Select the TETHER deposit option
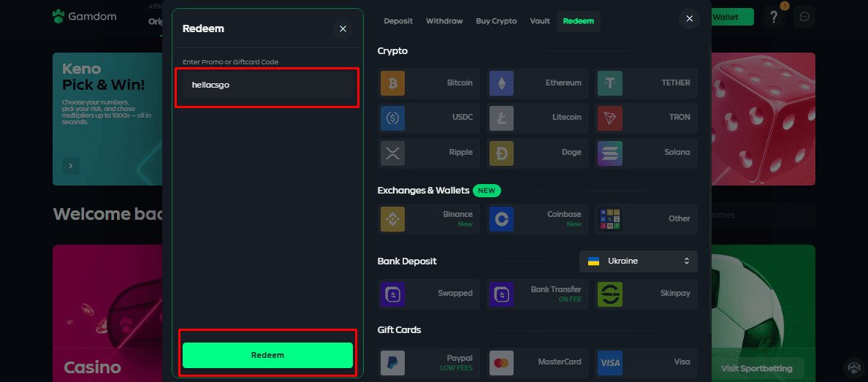Viewport: 868px width, 382px height. pyautogui.click(x=646, y=83)
